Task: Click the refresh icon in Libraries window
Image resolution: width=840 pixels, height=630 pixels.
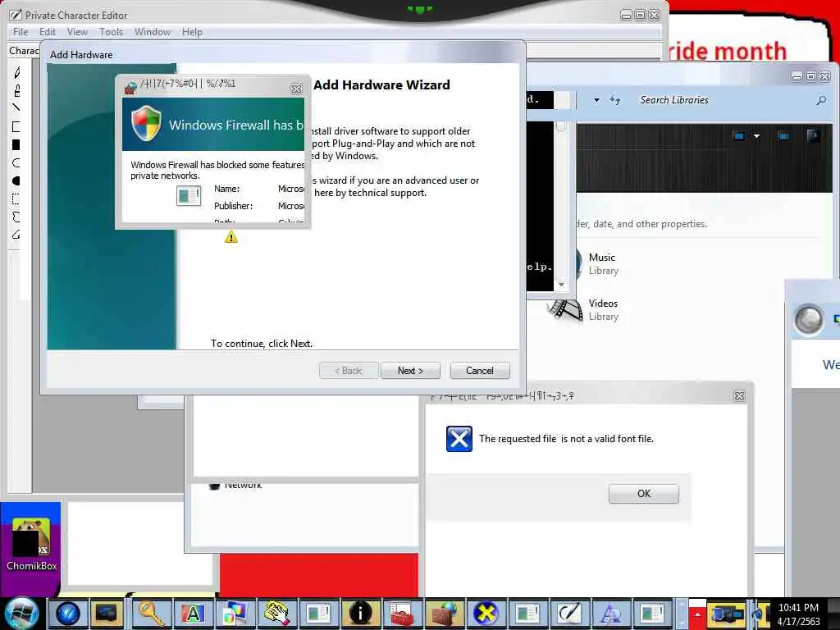Action: pyautogui.click(x=615, y=100)
